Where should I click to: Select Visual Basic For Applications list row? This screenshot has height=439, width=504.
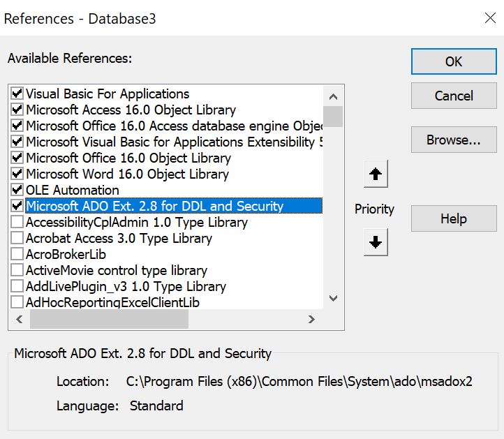[x=108, y=94]
